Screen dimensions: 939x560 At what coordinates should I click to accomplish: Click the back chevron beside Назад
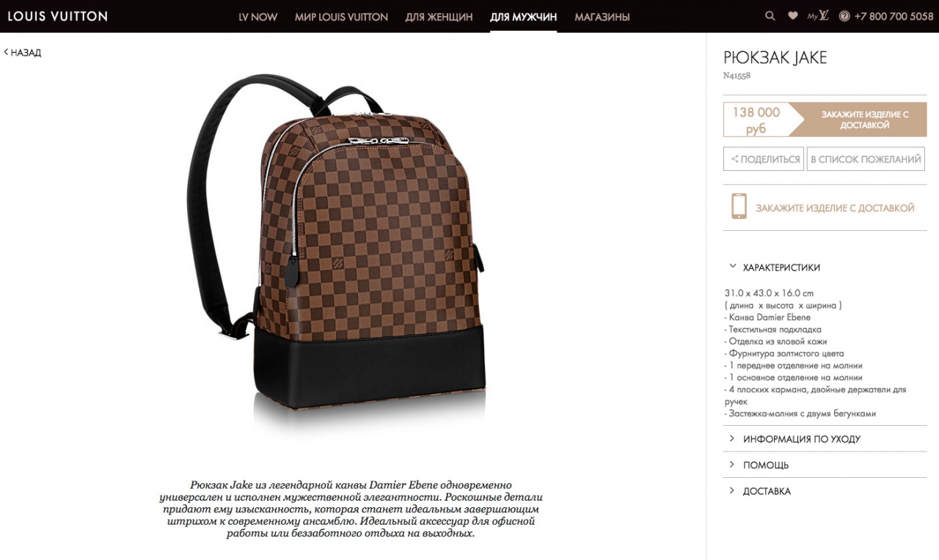click(6, 52)
